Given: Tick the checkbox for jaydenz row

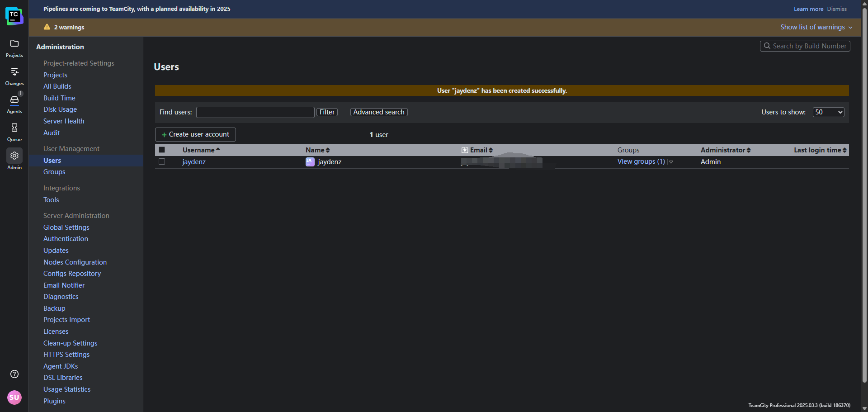Looking at the screenshot, I should coord(162,161).
